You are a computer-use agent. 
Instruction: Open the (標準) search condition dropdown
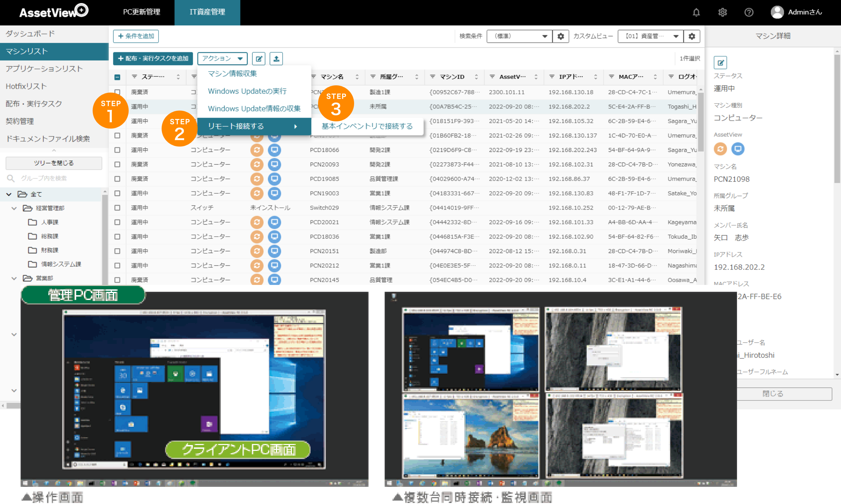519,36
